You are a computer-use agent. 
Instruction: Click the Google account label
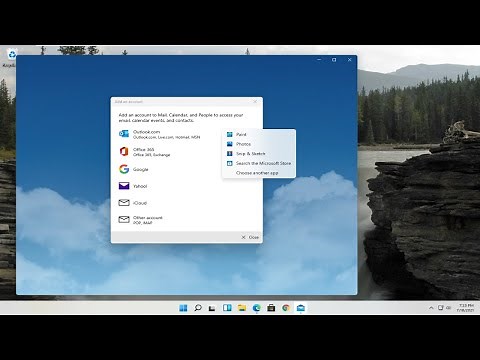point(141,169)
